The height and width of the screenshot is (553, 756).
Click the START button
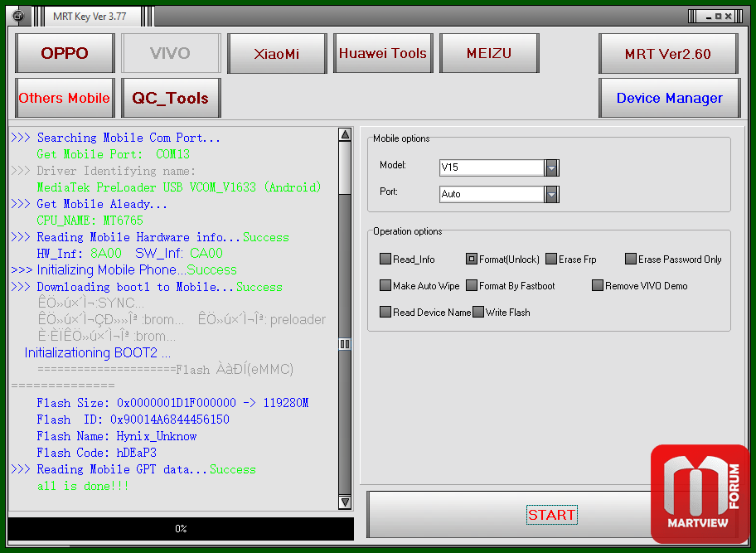(x=551, y=514)
